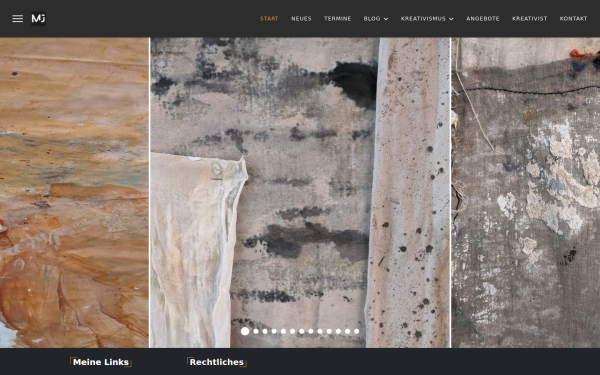This screenshot has height=375, width=600.
Task: Click the BLOG menu label
Action: pos(372,19)
